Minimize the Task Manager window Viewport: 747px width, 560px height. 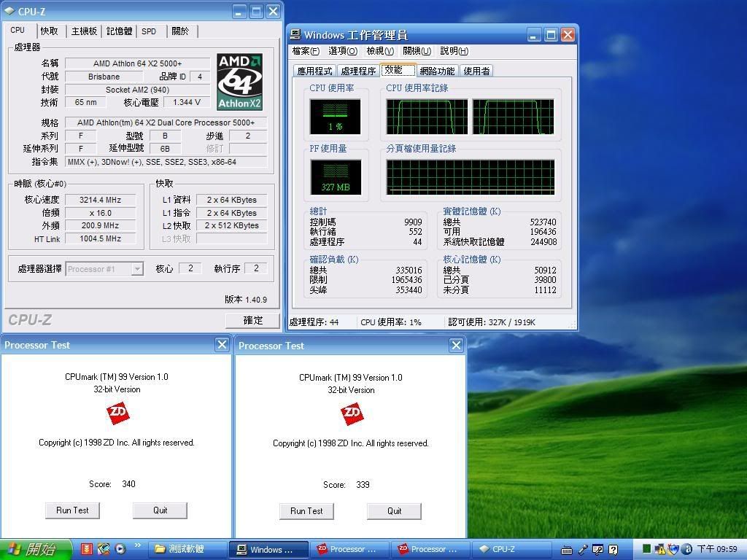point(534,35)
